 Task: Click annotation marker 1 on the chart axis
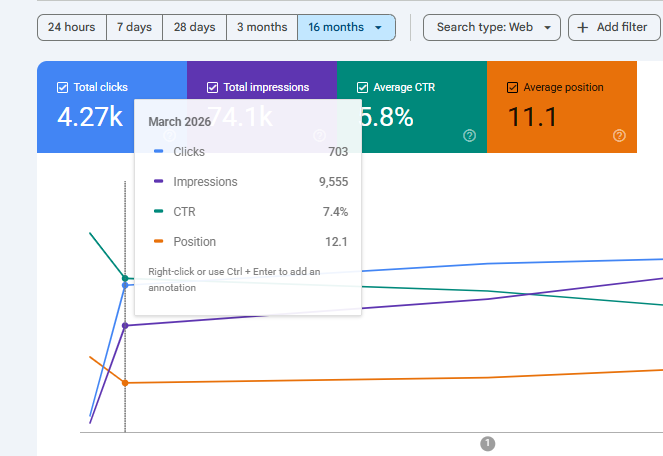click(x=488, y=444)
